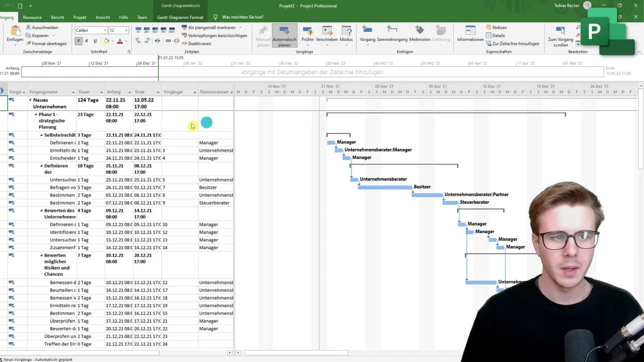Switch to the Gantt-Diagramm Format tab
The image size is (644, 362).
tap(180, 17)
